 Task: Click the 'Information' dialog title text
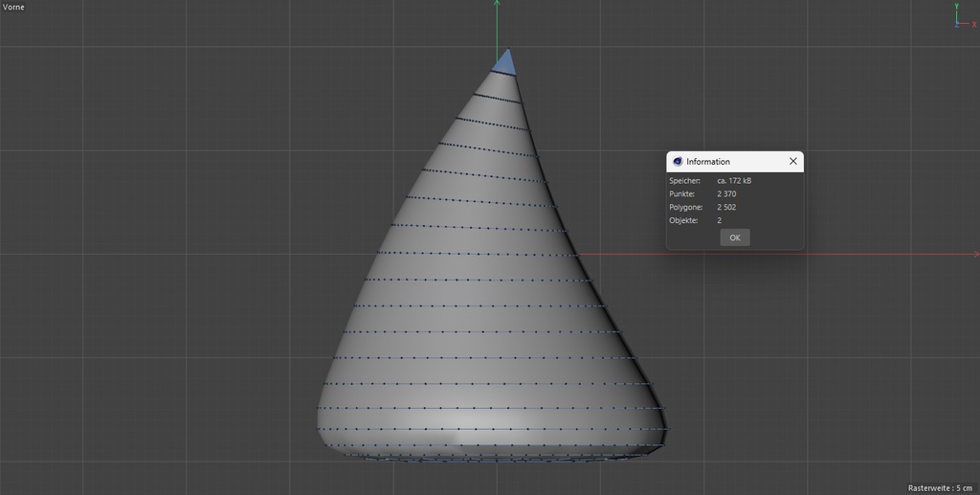pyautogui.click(x=707, y=161)
